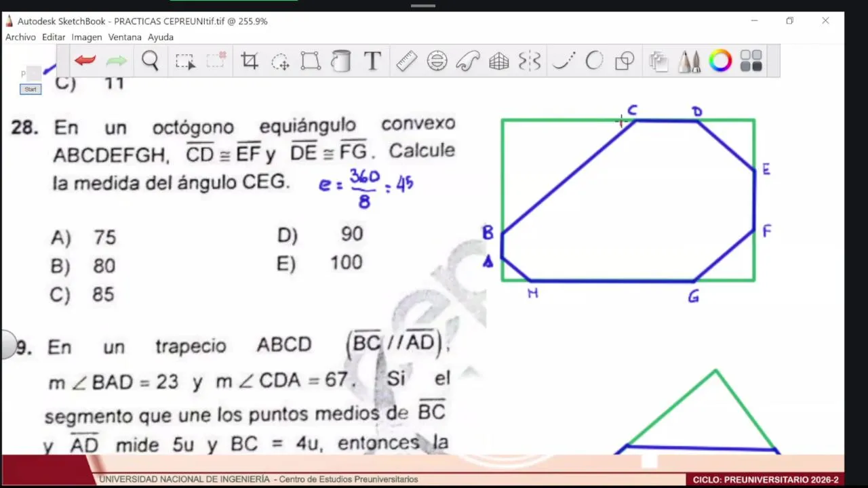Click the lagoon half-circle at left edge
Screen dimensions: 868x488
[8, 345]
